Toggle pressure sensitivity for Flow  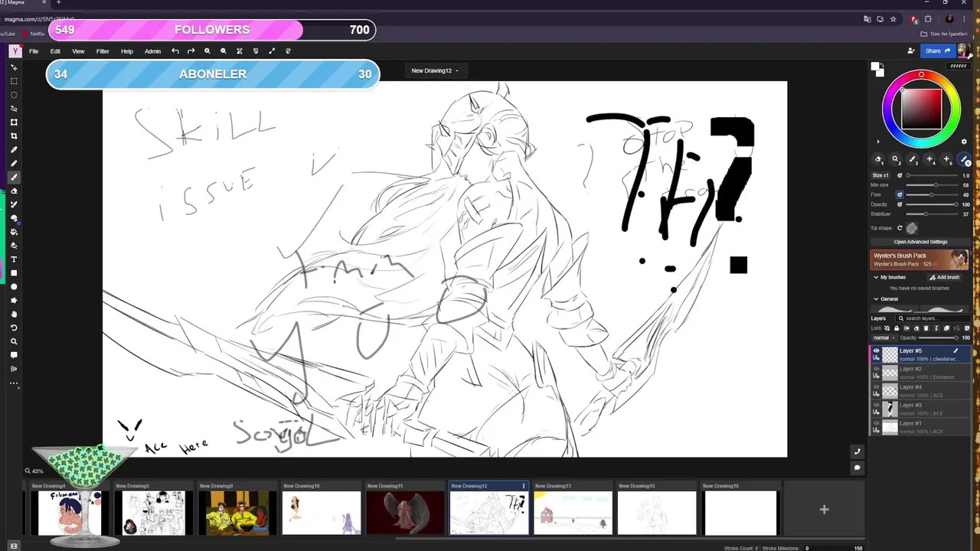[x=900, y=194]
